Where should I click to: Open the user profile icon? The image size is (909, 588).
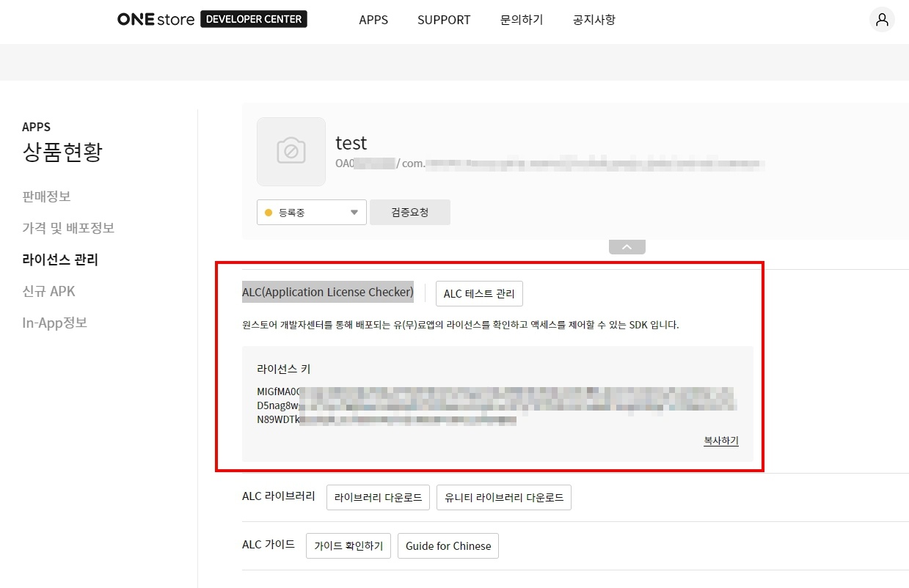click(882, 20)
